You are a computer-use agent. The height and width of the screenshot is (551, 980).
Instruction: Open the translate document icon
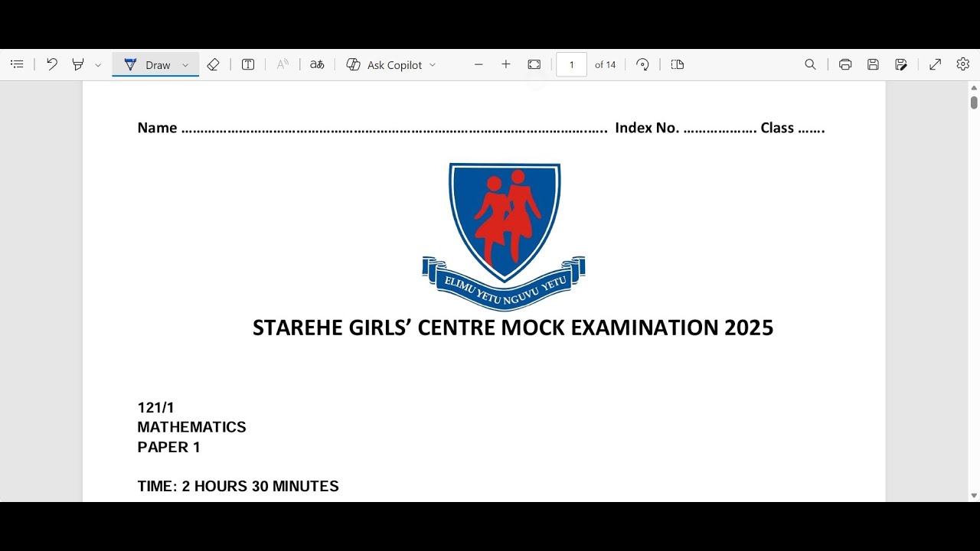(317, 65)
